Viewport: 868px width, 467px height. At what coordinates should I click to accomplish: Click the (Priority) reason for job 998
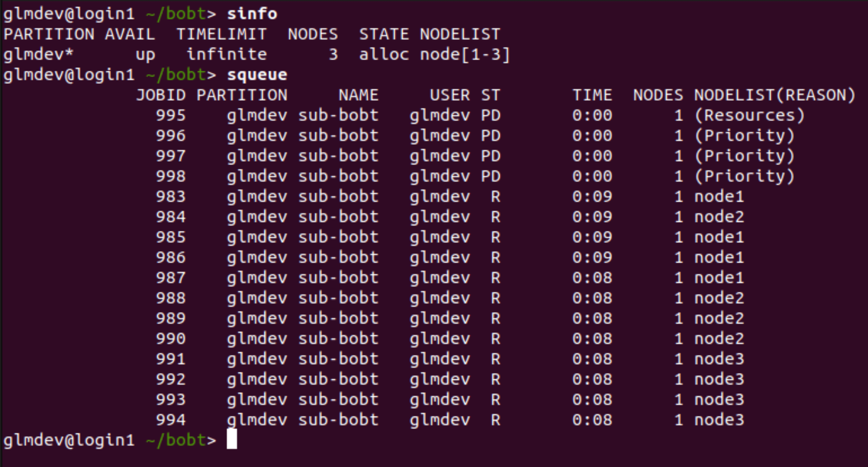(744, 176)
